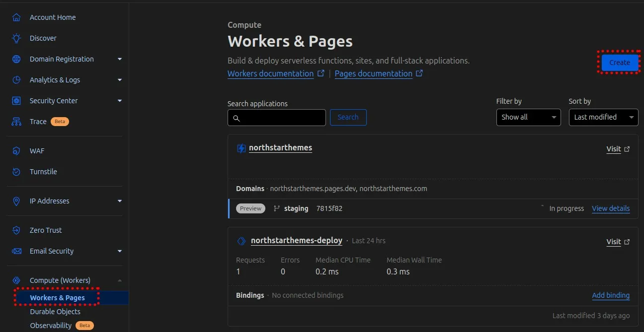The width and height of the screenshot is (644, 332).
Task: Go to Account Home
Action: click(53, 17)
